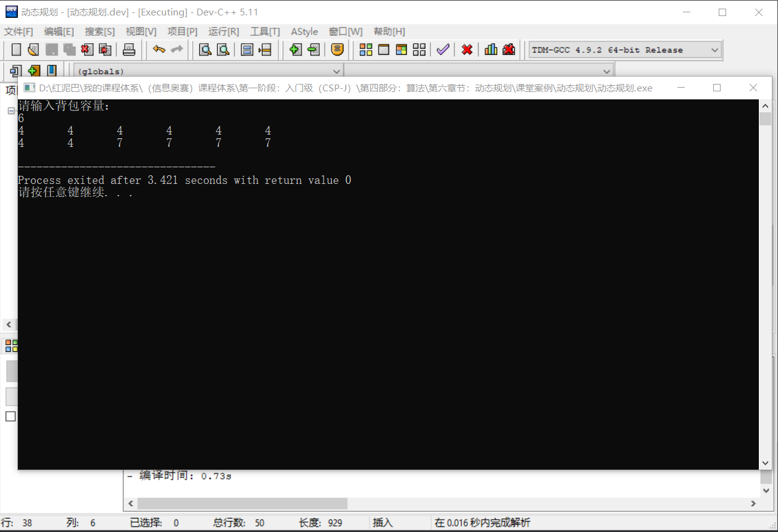Compile using the four-colored squares icon
The height and width of the screenshot is (532, 778).
(366, 50)
